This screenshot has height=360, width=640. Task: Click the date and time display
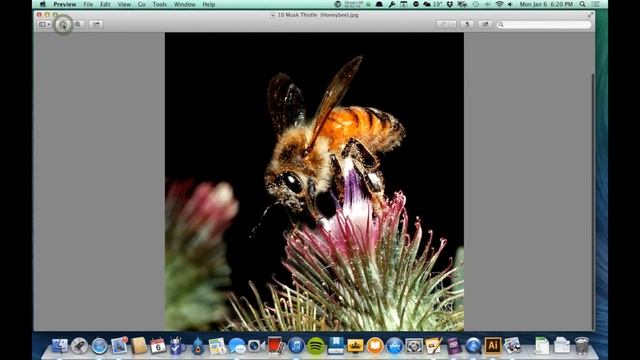coord(546,4)
